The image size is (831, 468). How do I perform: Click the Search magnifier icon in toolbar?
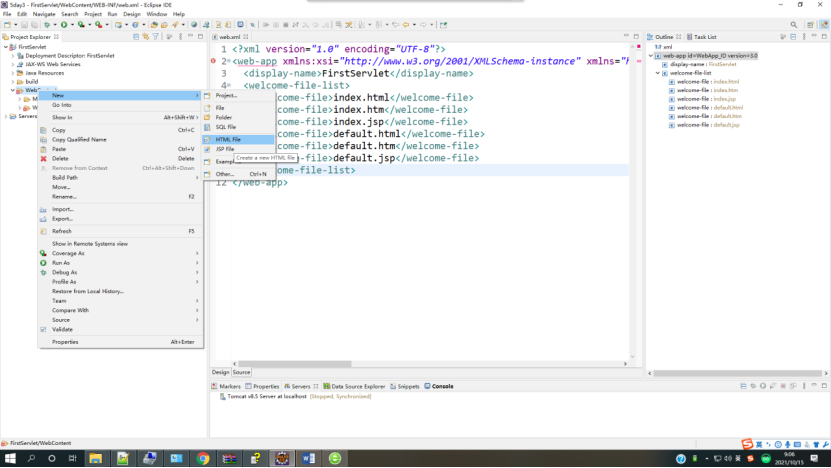point(793,25)
